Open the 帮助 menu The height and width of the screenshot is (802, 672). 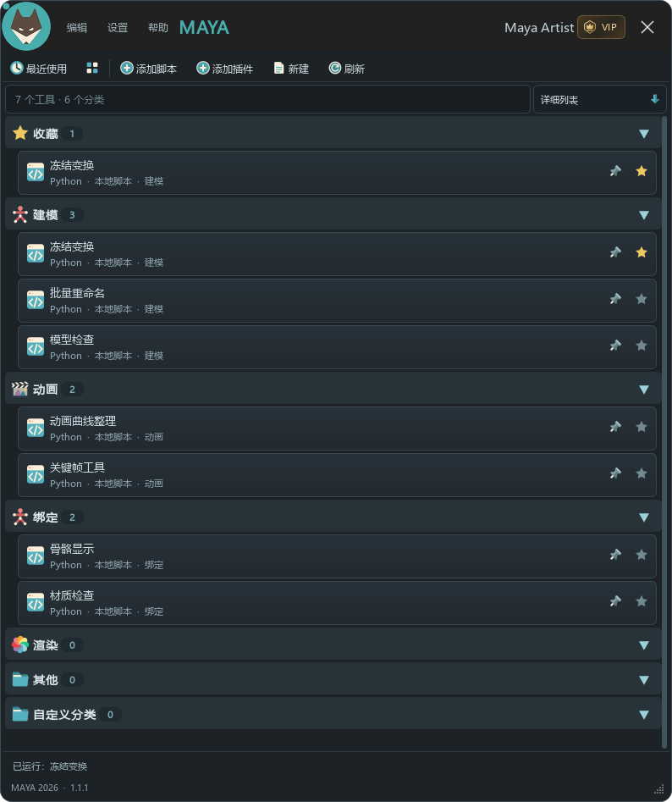coord(158,28)
